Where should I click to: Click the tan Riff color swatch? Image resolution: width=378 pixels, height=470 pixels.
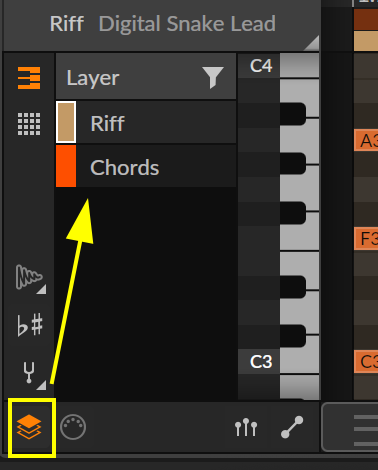[66, 122]
